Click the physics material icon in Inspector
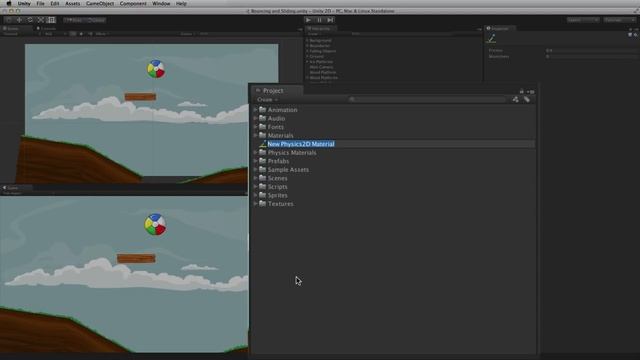The image size is (640, 360). (491, 39)
